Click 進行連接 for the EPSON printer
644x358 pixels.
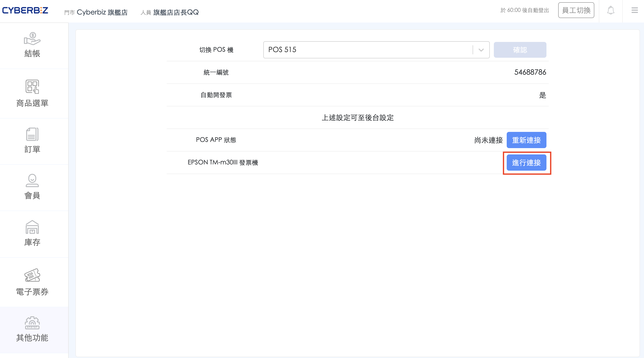click(x=526, y=163)
